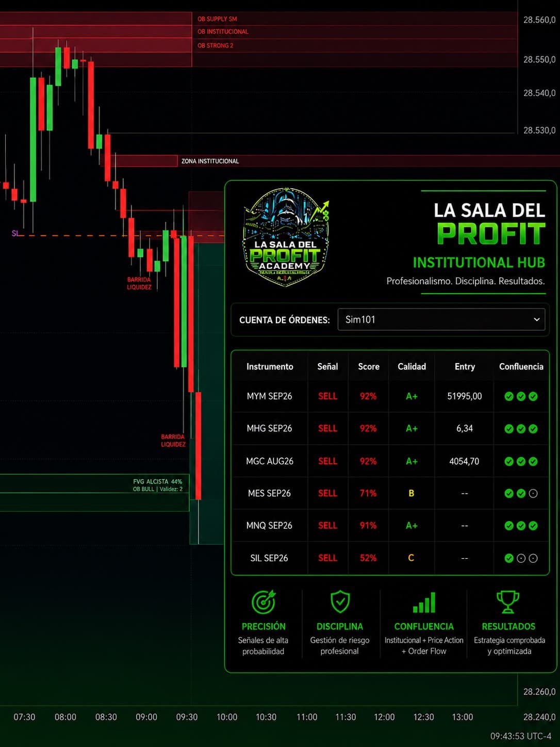
Task: Click the 28.530,0 price axis label
Action: [539, 130]
